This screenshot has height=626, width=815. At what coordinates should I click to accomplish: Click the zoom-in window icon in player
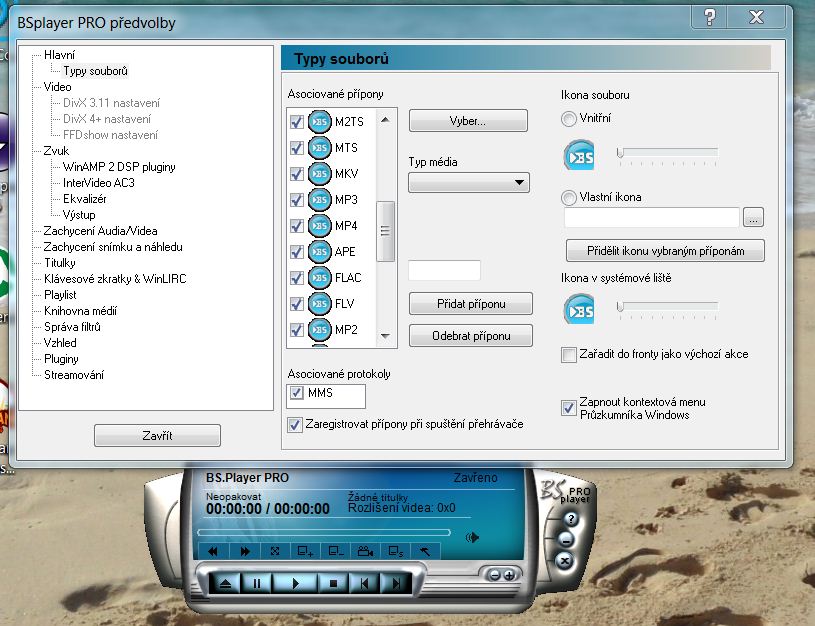(305, 551)
